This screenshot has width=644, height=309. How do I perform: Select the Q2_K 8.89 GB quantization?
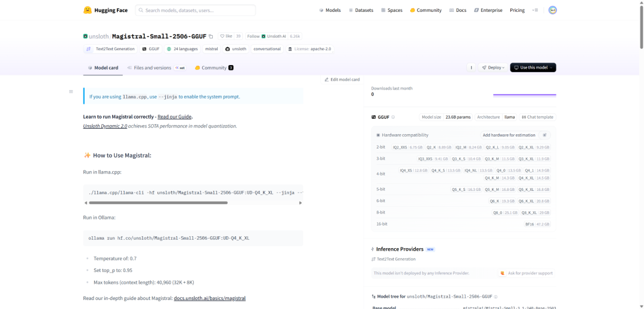(x=439, y=147)
